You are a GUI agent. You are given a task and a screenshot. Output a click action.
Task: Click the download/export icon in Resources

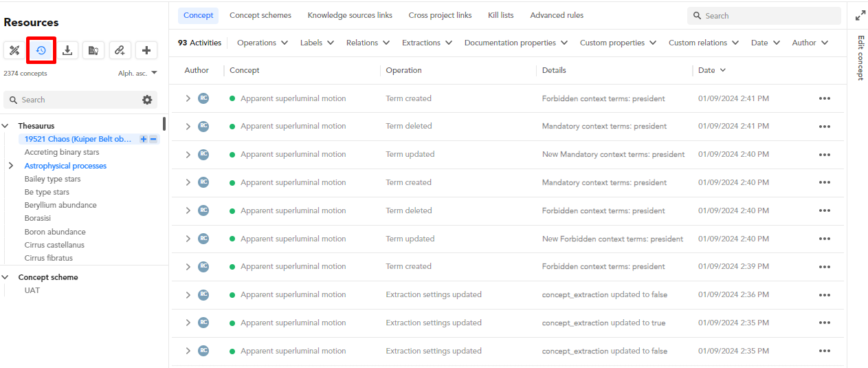[67, 50]
